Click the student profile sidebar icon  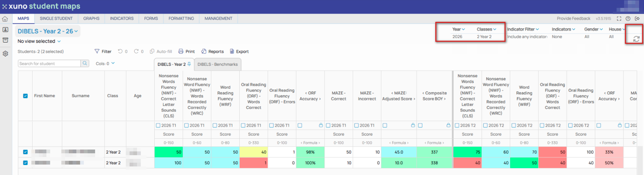tap(5, 30)
